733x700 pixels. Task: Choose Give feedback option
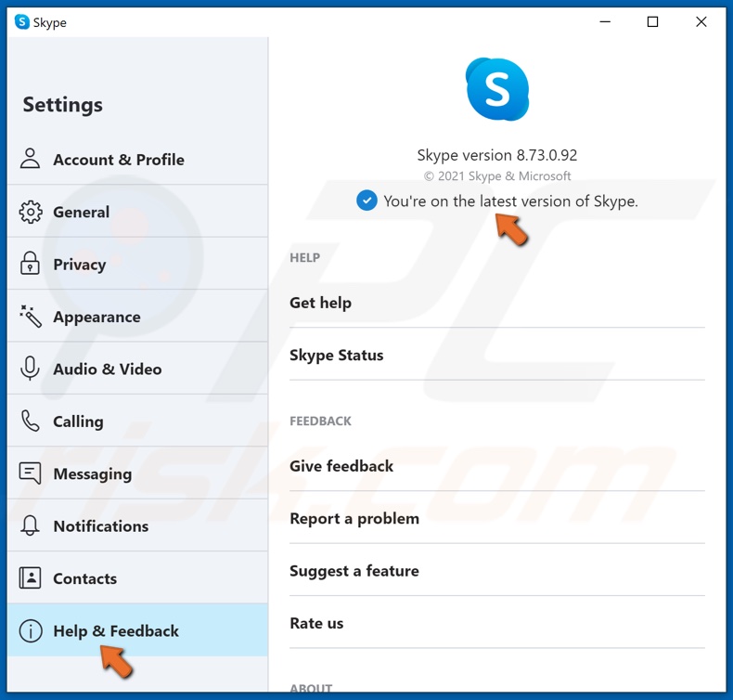(x=497, y=466)
